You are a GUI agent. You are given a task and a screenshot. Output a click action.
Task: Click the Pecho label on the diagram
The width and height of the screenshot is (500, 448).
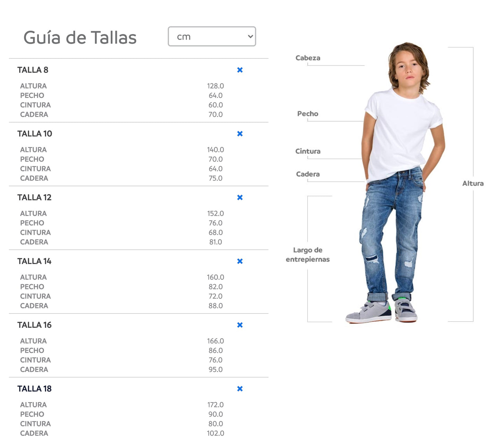click(x=308, y=114)
